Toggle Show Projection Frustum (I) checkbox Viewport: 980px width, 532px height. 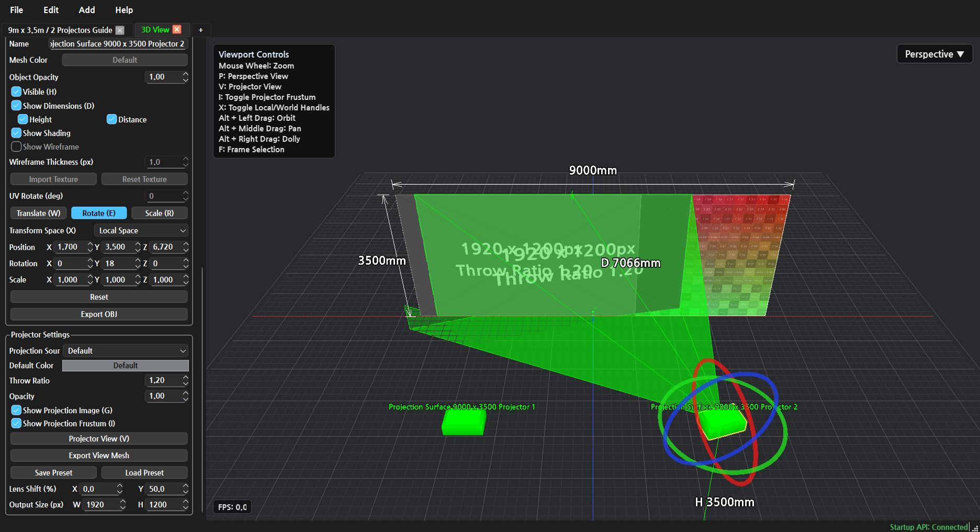[x=16, y=423]
